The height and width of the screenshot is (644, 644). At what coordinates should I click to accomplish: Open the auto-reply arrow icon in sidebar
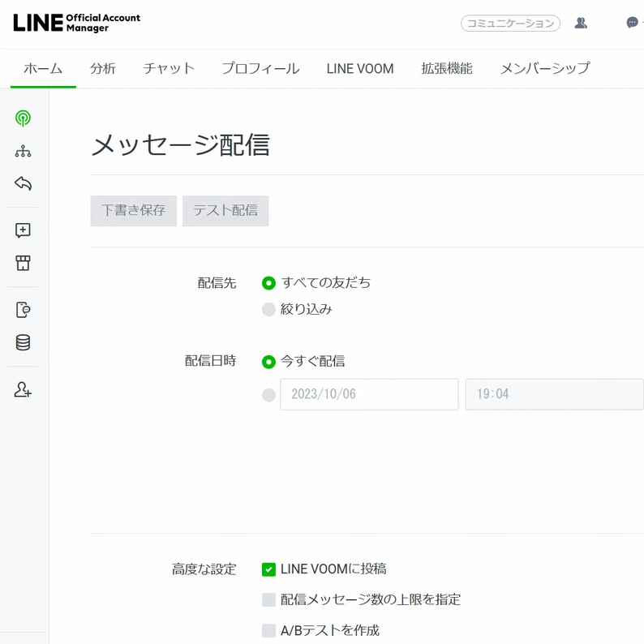(23, 183)
